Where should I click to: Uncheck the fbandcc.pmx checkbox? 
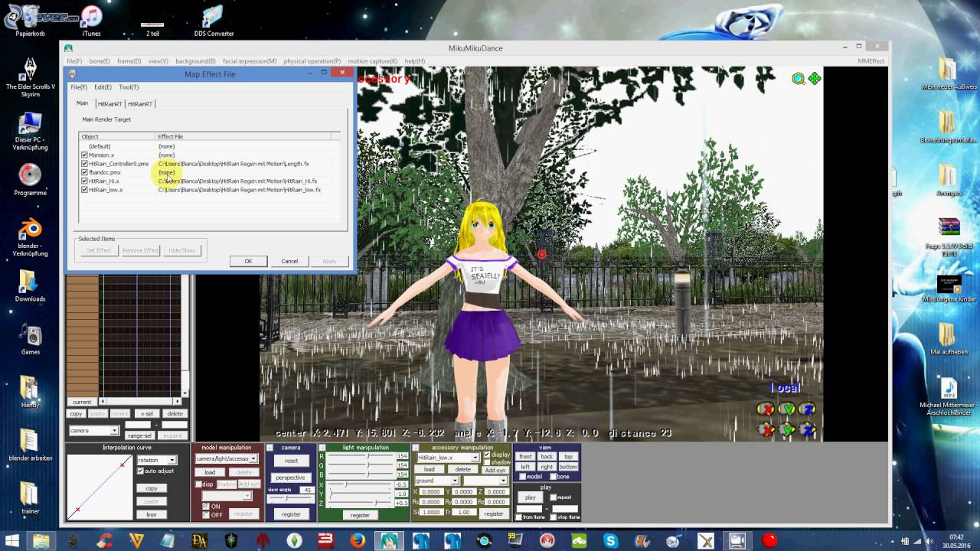click(84, 172)
